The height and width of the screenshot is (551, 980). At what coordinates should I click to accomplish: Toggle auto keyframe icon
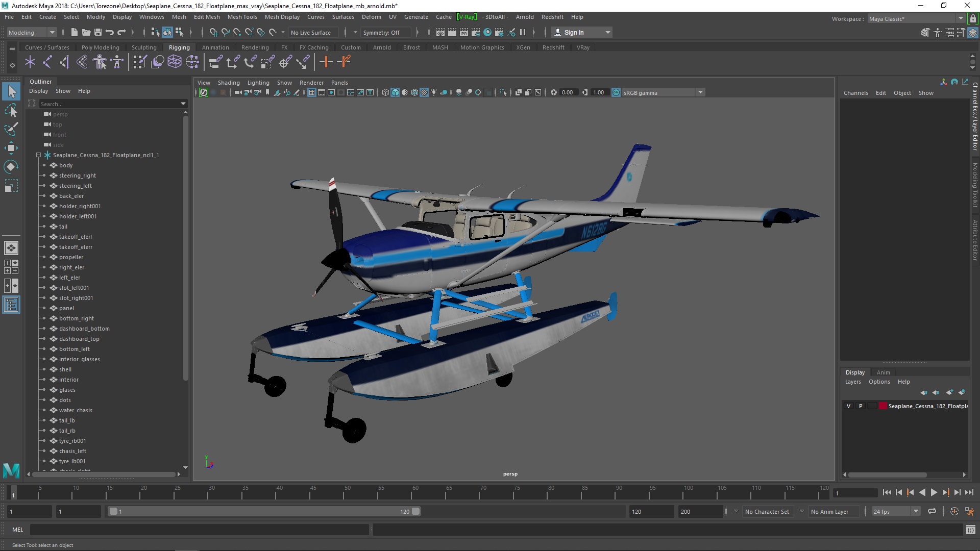pyautogui.click(x=954, y=511)
